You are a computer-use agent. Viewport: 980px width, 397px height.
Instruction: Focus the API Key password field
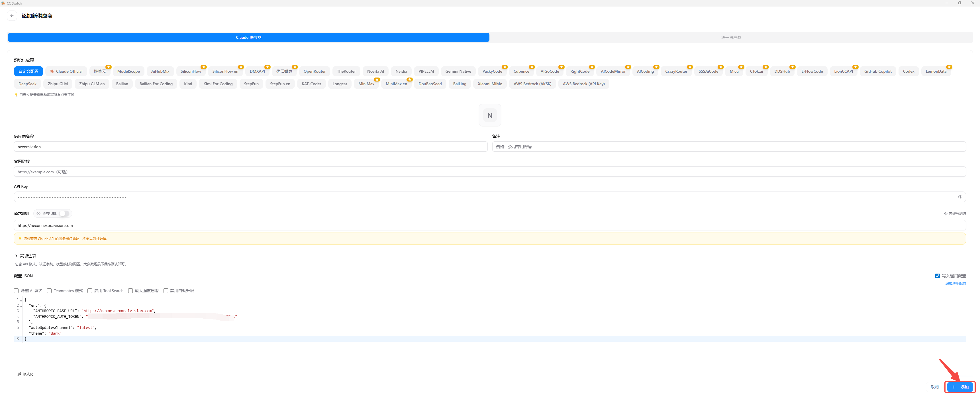tap(490, 197)
